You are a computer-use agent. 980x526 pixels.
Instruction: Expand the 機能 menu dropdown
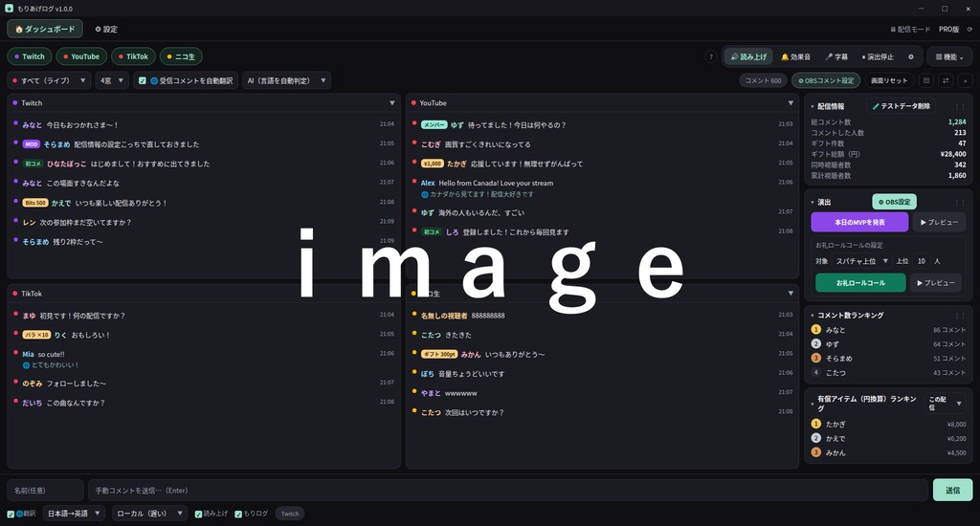pyautogui.click(x=949, y=56)
